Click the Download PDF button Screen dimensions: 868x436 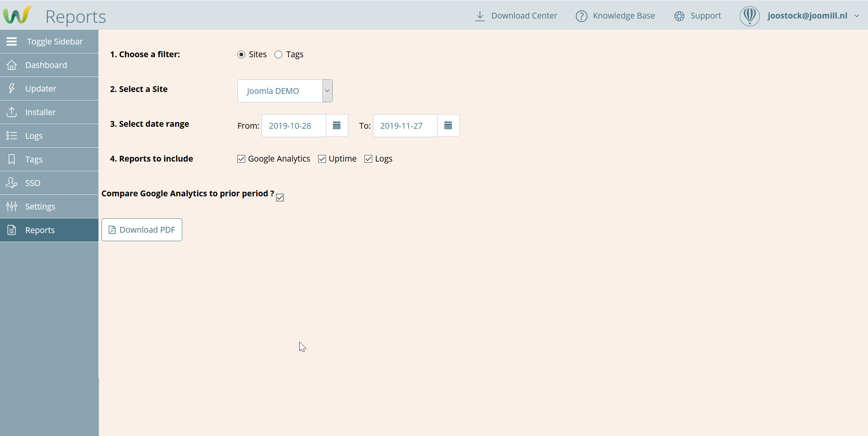(142, 230)
